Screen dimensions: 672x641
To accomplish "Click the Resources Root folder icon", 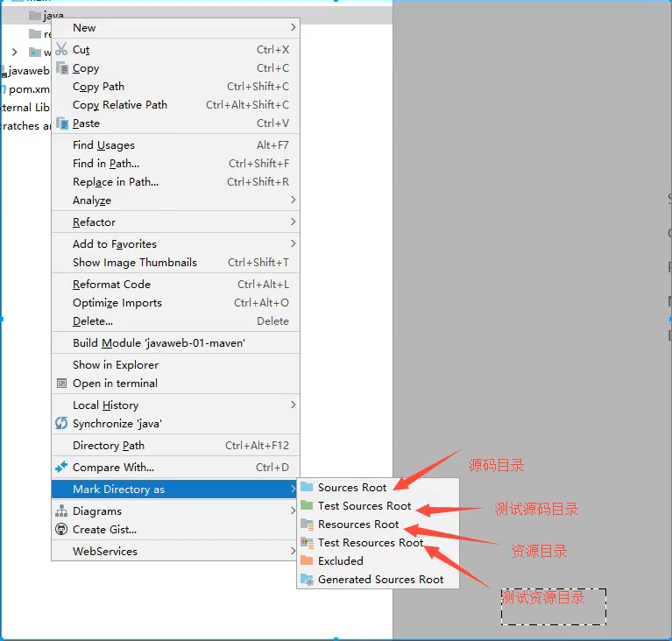I will pos(308,524).
